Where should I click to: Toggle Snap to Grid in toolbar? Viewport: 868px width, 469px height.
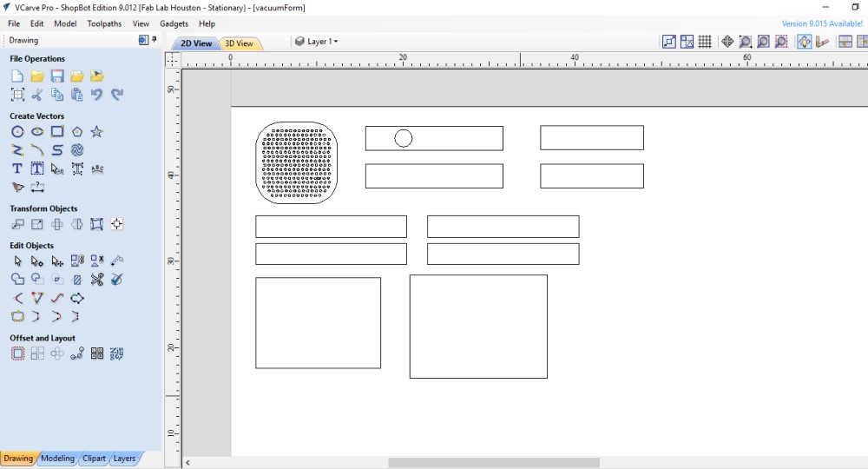705,42
